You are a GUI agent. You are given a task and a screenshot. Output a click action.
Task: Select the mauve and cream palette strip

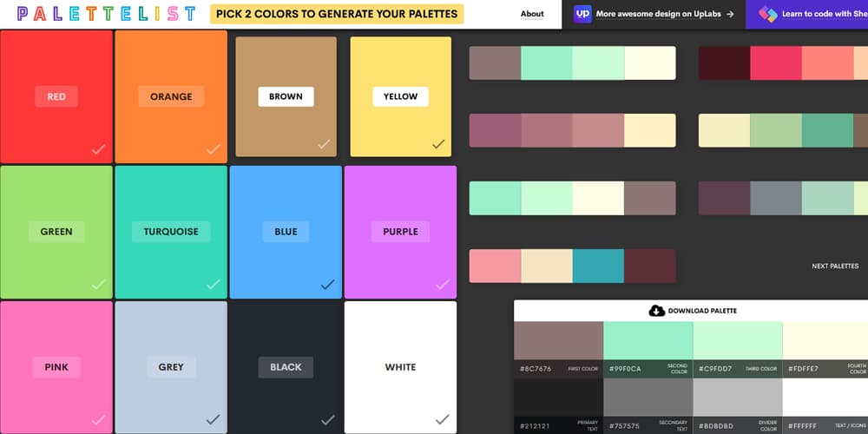(x=572, y=130)
